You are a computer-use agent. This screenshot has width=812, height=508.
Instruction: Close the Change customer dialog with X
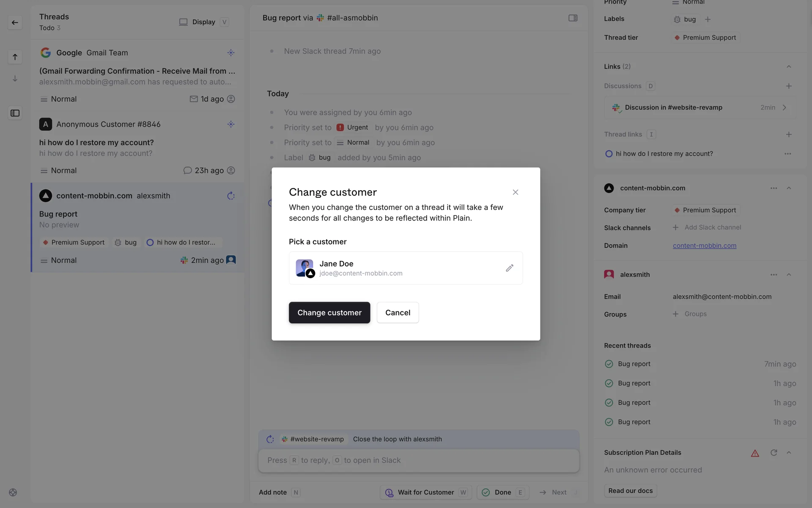click(x=515, y=192)
